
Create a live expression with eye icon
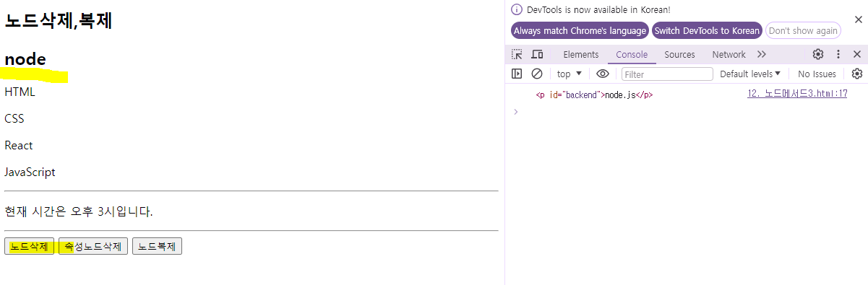coord(603,74)
